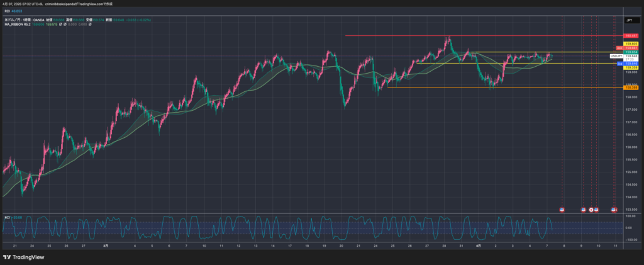This screenshot has width=644, height=265.
Task: Click the red Ask price label
Action: (x=619, y=48)
